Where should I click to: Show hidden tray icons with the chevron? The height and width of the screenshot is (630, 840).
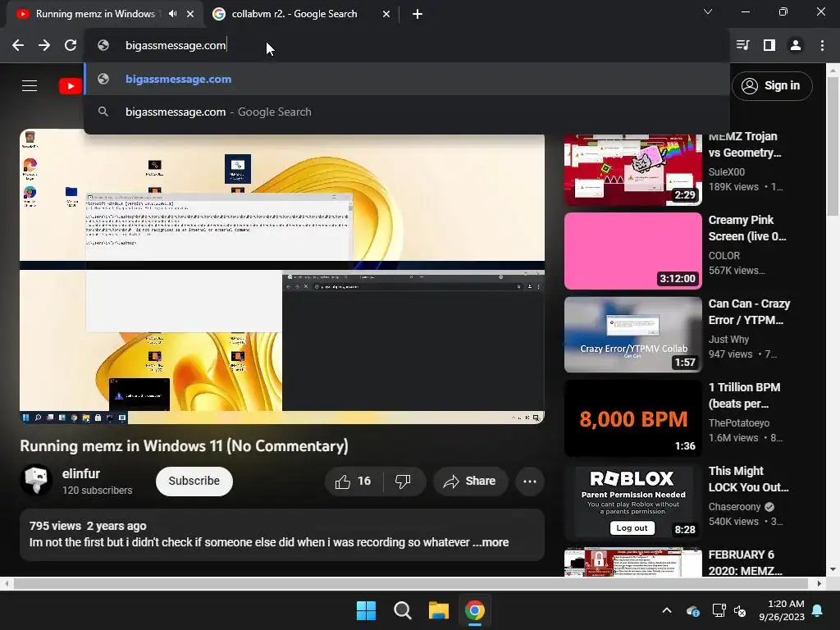[667, 610]
